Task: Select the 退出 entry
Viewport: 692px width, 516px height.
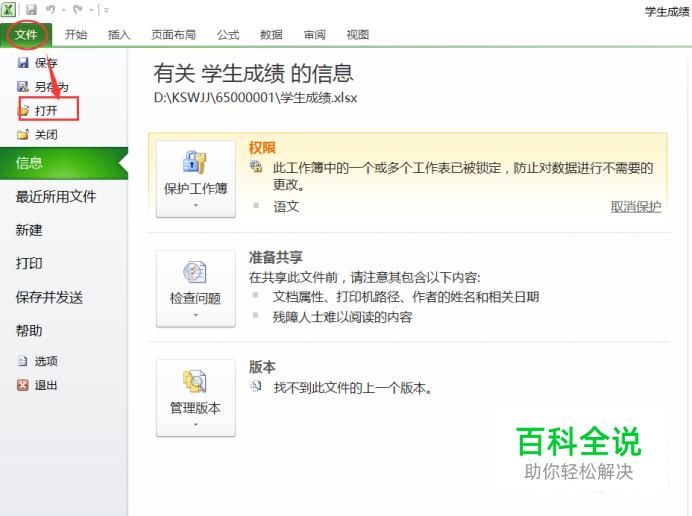Action: (x=46, y=385)
